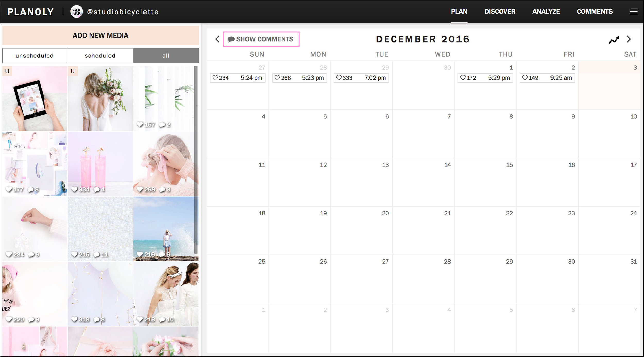Click the analytics trend line icon
The height and width of the screenshot is (357, 644).
[x=614, y=40]
